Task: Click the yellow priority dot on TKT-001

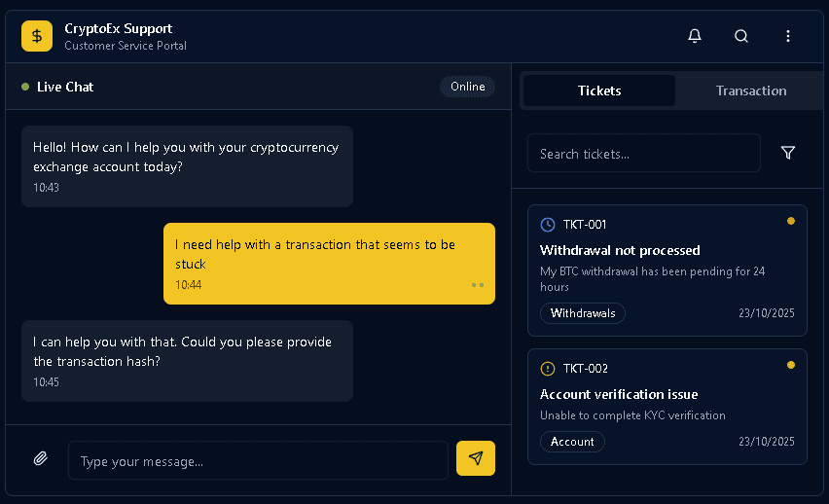Action: point(791,221)
